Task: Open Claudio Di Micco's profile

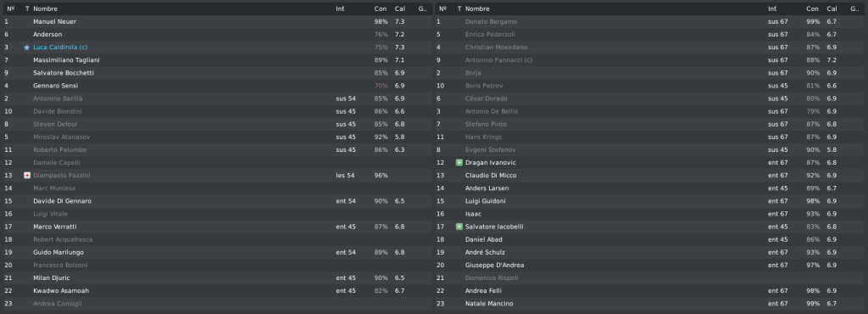Action: 491,176
